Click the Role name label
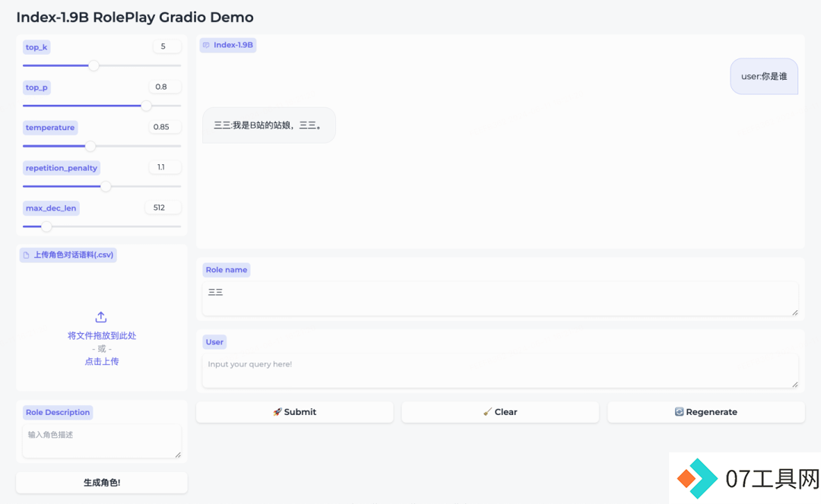This screenshot has height=504, width=821. (227, 270)
